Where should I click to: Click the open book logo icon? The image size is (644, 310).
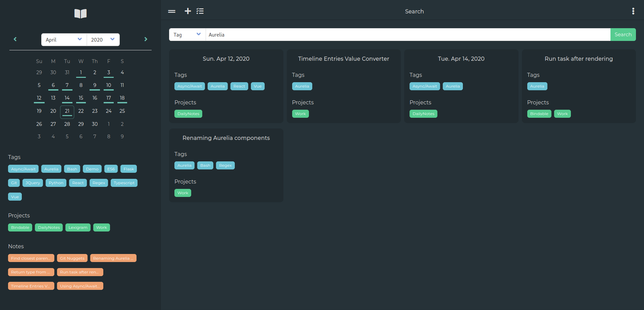point(80,13)
